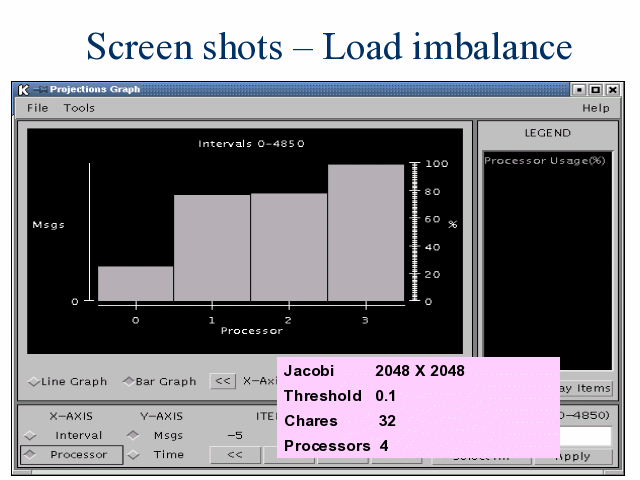Image resolution: width=640 pixels, height=480 pixels.
Task: Click the window pin icon in title bar
Action: [39, 90]
